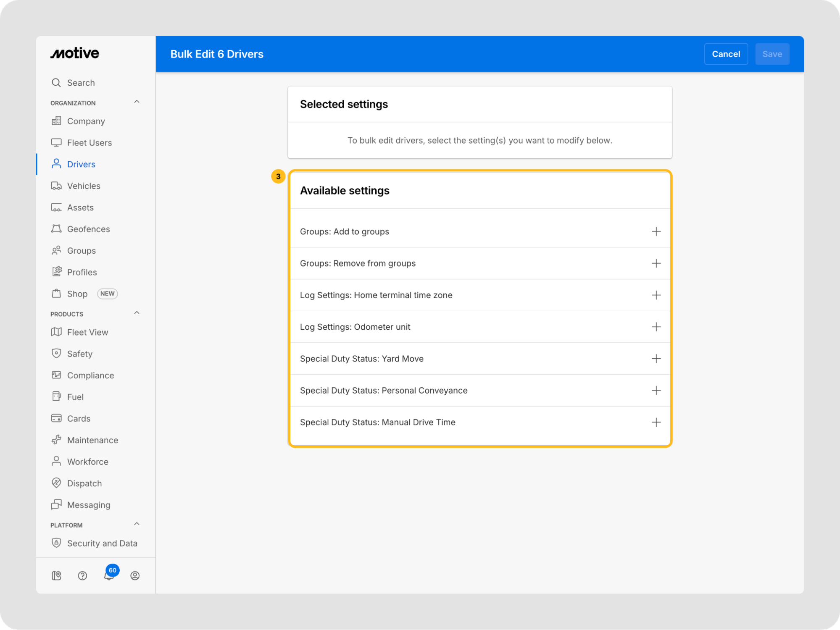Open the user account profile icon

(134, 575)
